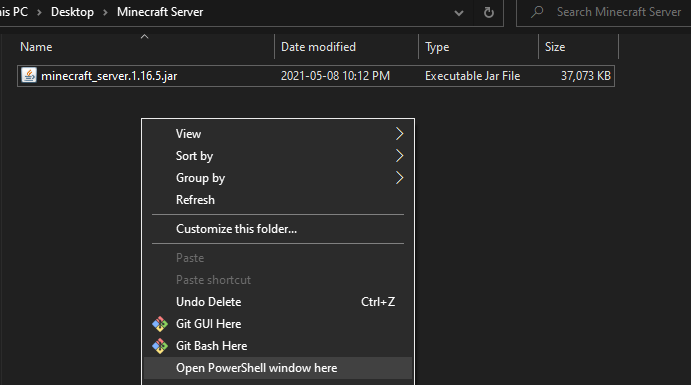Click the search magnifier icon
691x385 pixels.
(x=537, y=12)
